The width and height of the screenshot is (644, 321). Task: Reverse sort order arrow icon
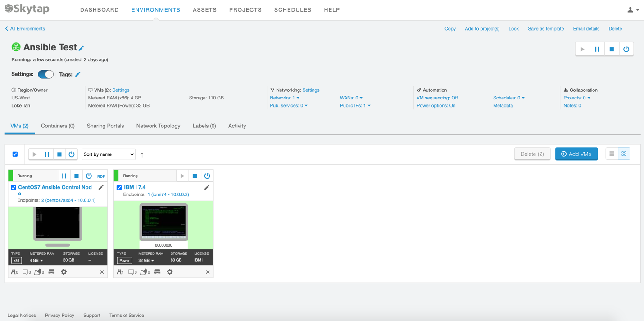(x=142, y=154)
